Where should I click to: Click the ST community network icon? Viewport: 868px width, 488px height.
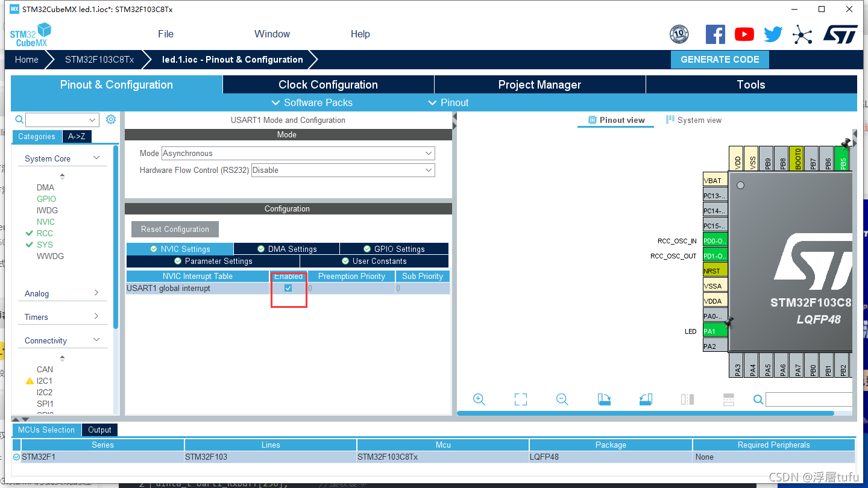click(802, 34)
